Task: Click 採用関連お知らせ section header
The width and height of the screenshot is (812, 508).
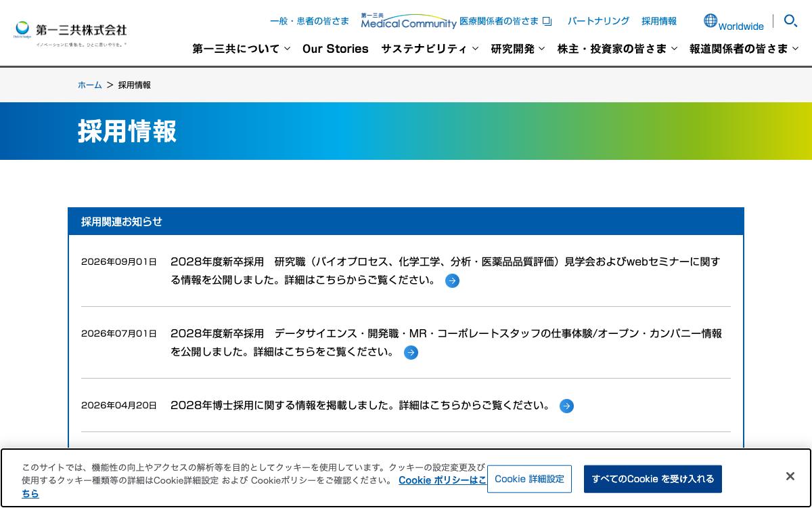Action: (x=406, y=221)
